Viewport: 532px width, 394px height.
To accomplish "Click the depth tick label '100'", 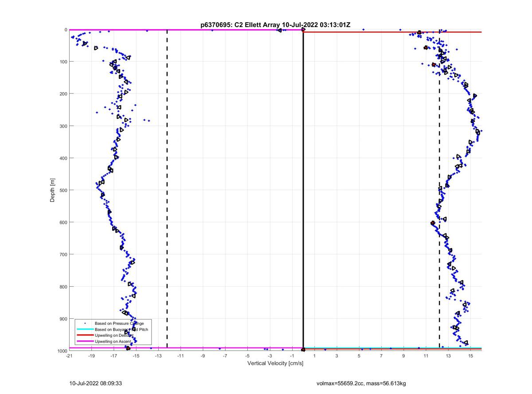I will pyautogui.click(x=63, y=62).
